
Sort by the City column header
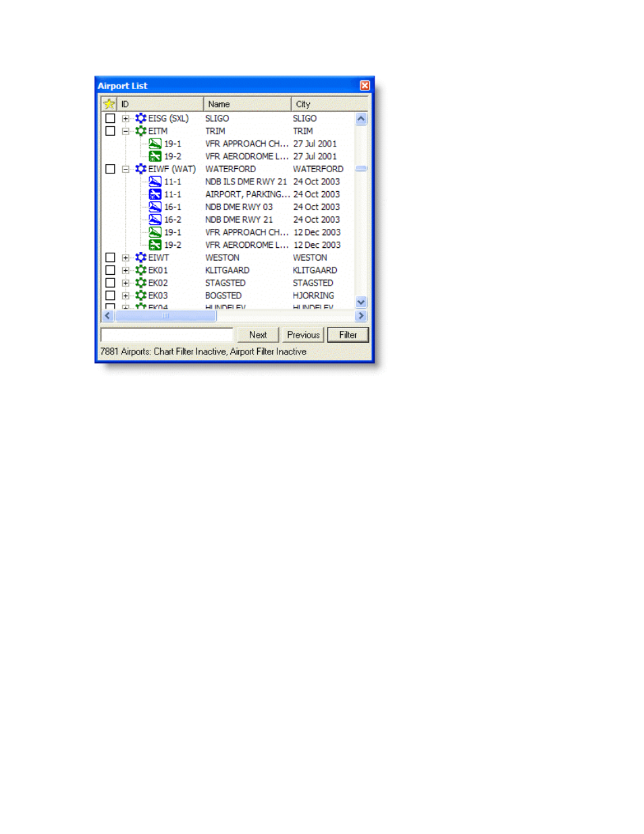point(329,104)
